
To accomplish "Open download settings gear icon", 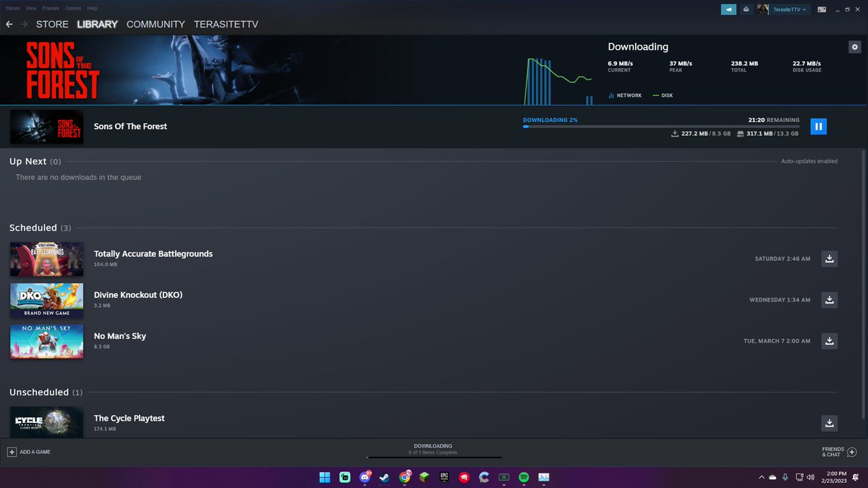I will [854, 47].
